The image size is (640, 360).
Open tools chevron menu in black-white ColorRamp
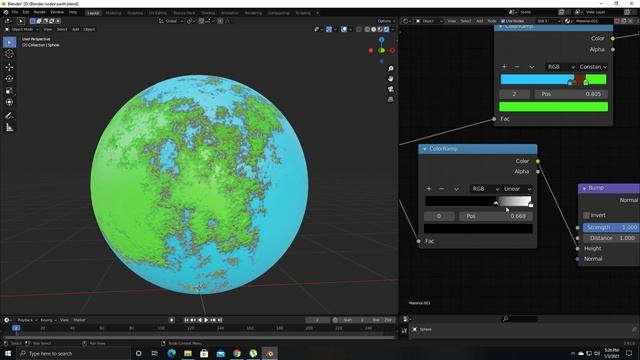click(x=456, y=189)
